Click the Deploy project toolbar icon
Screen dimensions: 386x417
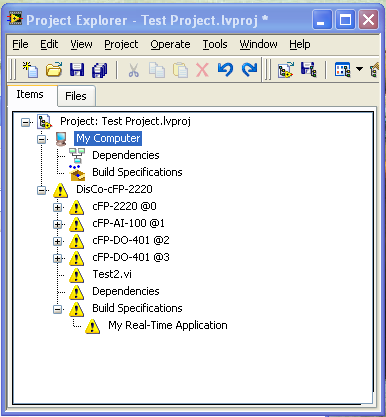click(x=286, y=70)
